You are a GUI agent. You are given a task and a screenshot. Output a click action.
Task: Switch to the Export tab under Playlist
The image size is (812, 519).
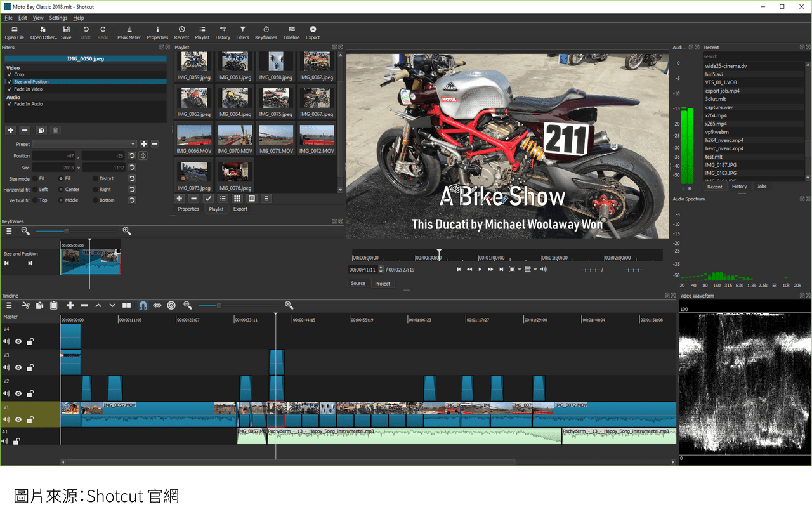click(240, 209)
